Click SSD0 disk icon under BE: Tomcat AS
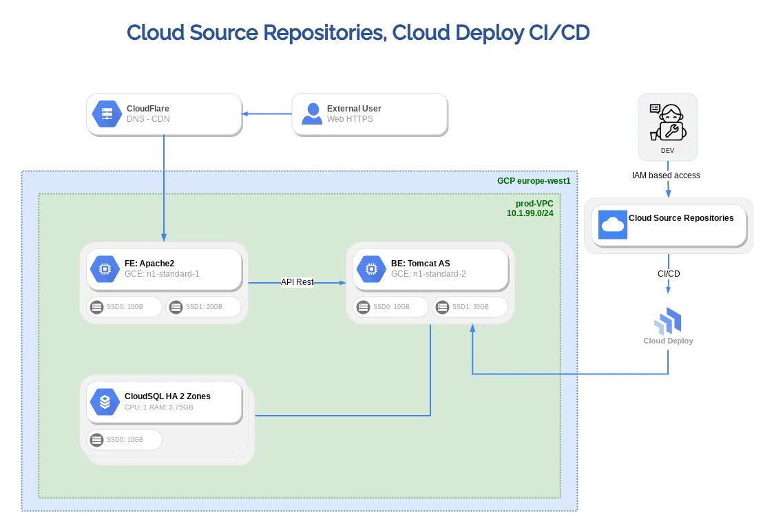 pyautogui.click(x=364, y=307)
